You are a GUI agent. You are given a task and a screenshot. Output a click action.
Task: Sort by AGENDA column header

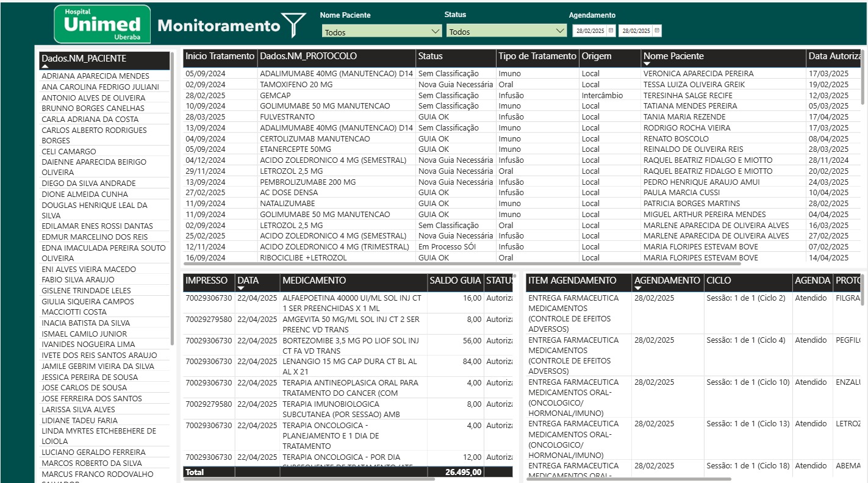(x=812, y=281)
